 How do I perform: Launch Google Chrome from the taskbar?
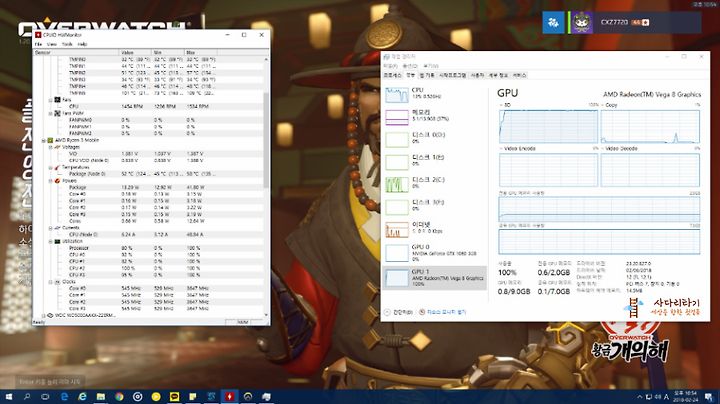click(119, 397)
